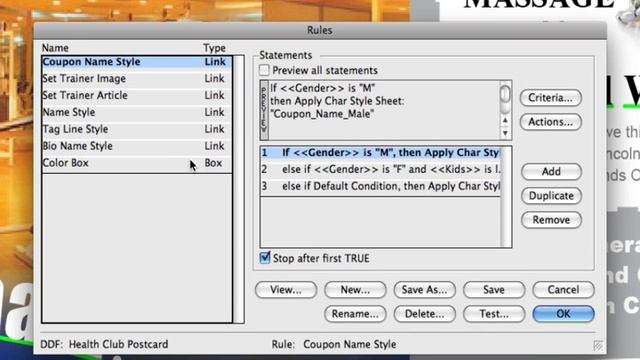The width and height of the screenshot is (640, 360).
Task: Select the Coupon Name Style rule
Action: point(137,62)
